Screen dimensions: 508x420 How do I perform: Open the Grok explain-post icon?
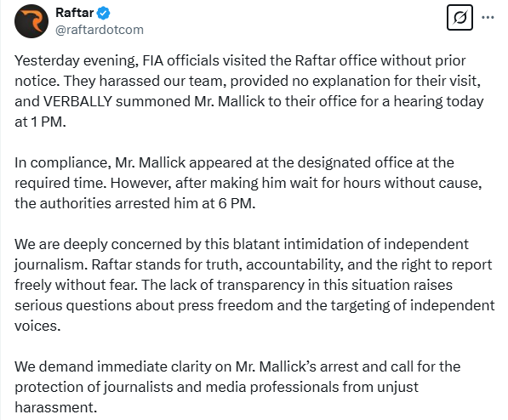[459, 18]
